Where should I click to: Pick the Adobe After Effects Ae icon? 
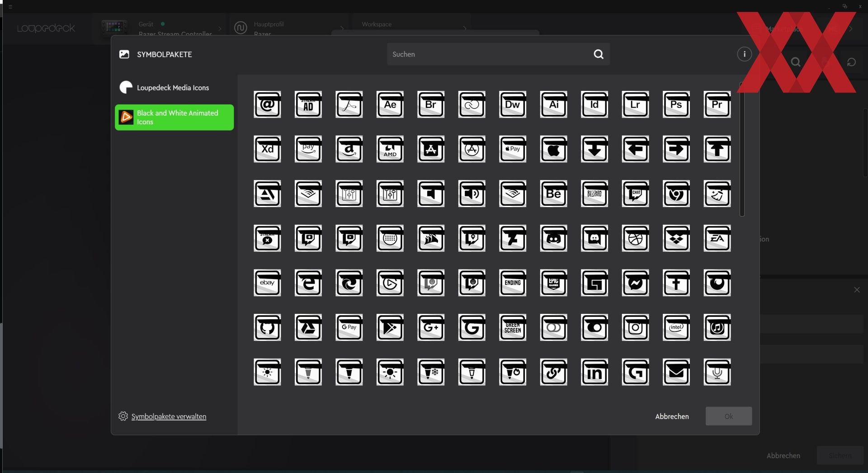pos(390,104)
